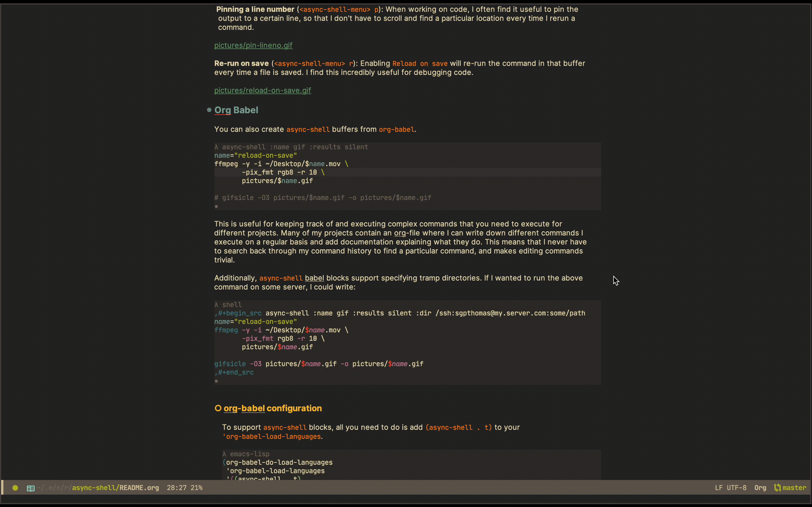Click lambda symbol of the shell block
This screenshot has height=507, width=812.
click(x=217, y=304)
